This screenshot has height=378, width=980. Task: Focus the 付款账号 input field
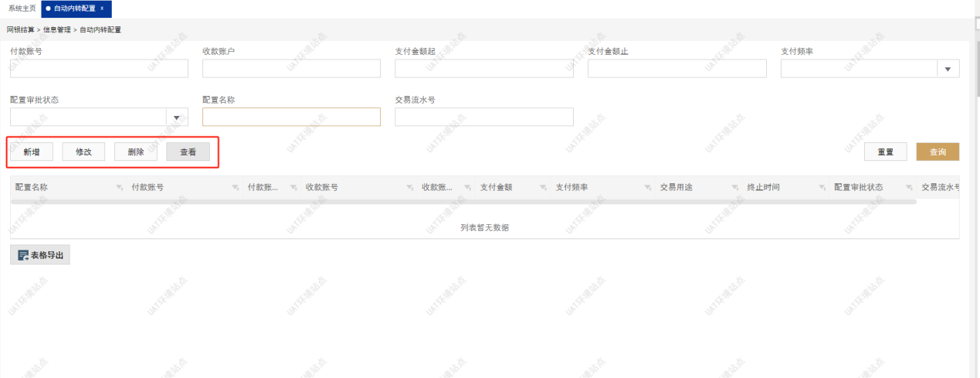click(99, 70)
